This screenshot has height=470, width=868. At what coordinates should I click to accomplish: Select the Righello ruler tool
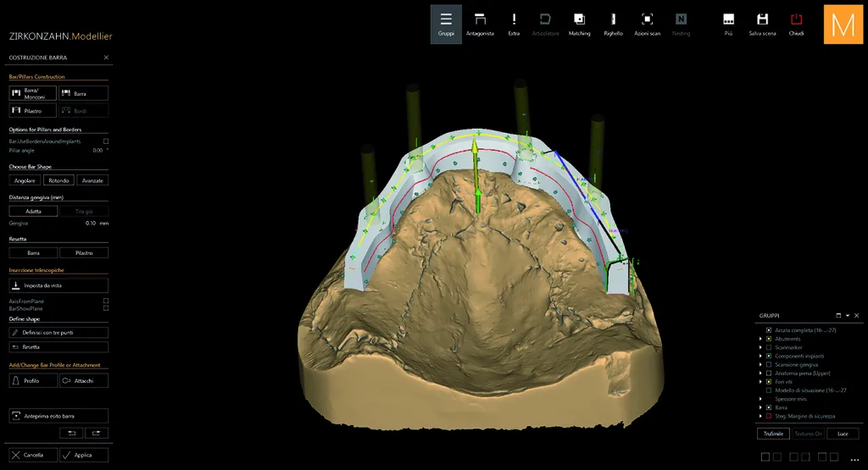613,25
